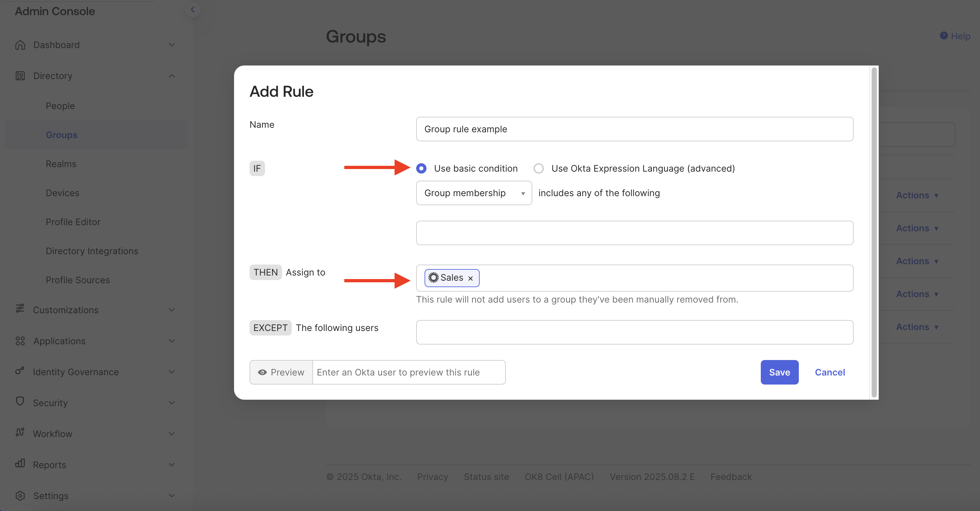Viewport: 980px width, 511px height.
Task: Select Use basic condition radio
Action: [x=421, y=168]
